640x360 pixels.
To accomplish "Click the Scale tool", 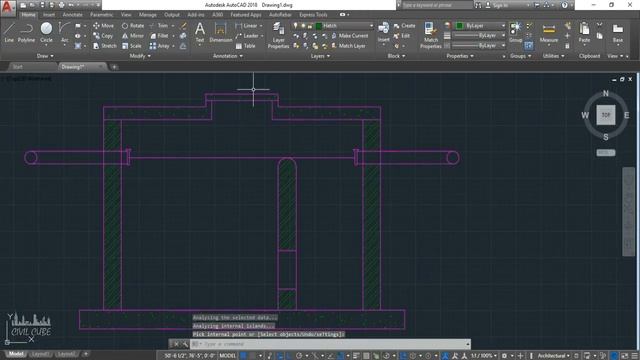I will point(131,46).
